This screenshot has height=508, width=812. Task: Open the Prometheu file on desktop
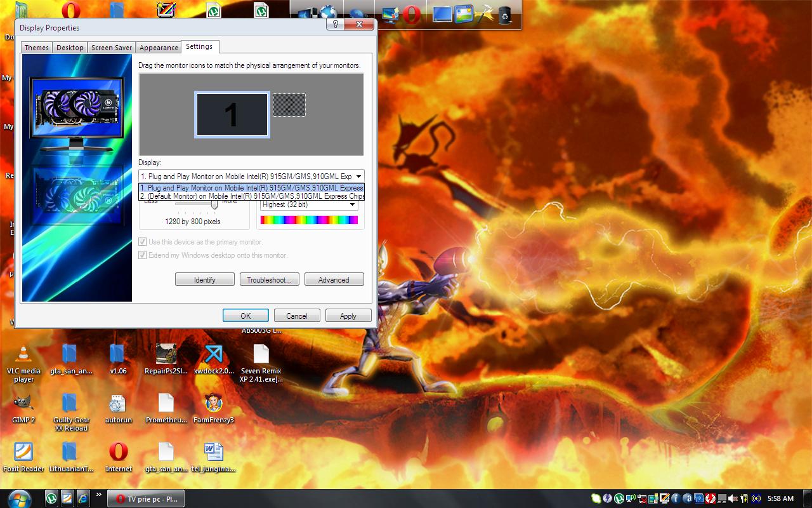(x=166, y=407)
